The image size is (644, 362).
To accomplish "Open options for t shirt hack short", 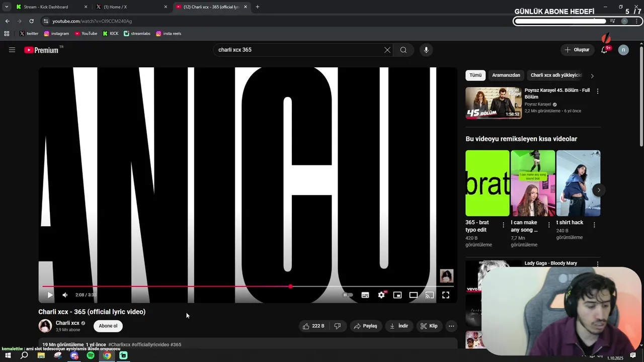I will 594,225.
